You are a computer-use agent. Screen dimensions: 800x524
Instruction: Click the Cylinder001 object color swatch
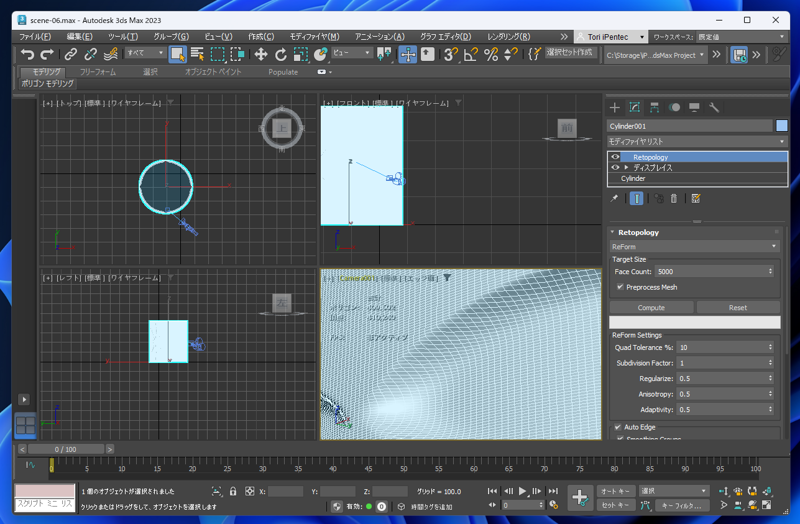(782, 126)
